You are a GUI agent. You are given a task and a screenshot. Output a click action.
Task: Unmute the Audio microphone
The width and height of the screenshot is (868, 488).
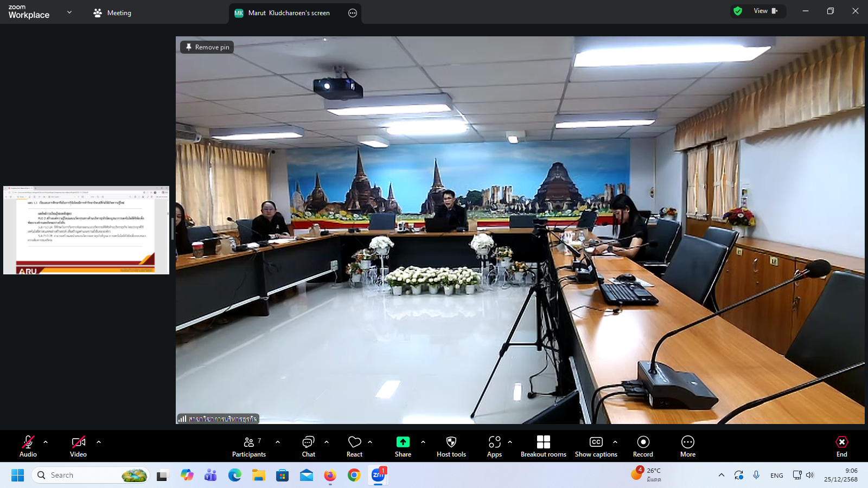[28, 446]
